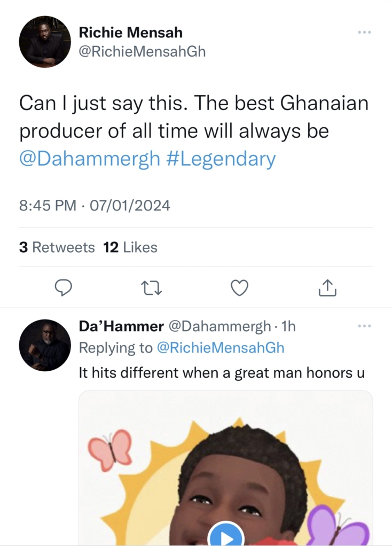
Task: Open the cartoon boy media thumbnail
Action: 226,470
